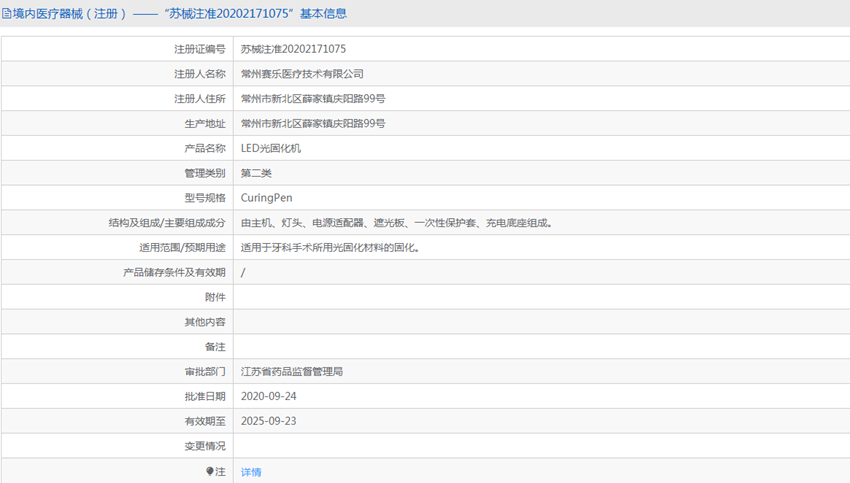The height and width of the screenshot is (483, 850).
Task: Click the 适用范围/预期用途 label
Action: coord(182,248)
